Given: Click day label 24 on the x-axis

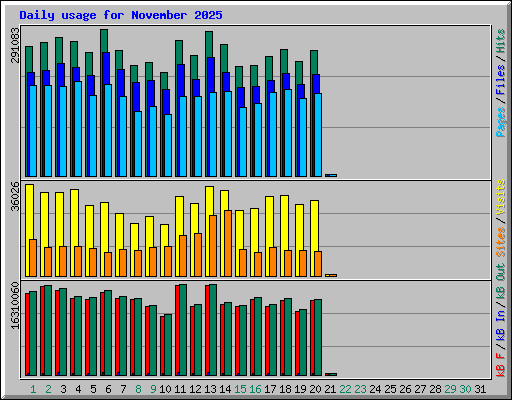Looking at the screenshot, I should (375, 389).
